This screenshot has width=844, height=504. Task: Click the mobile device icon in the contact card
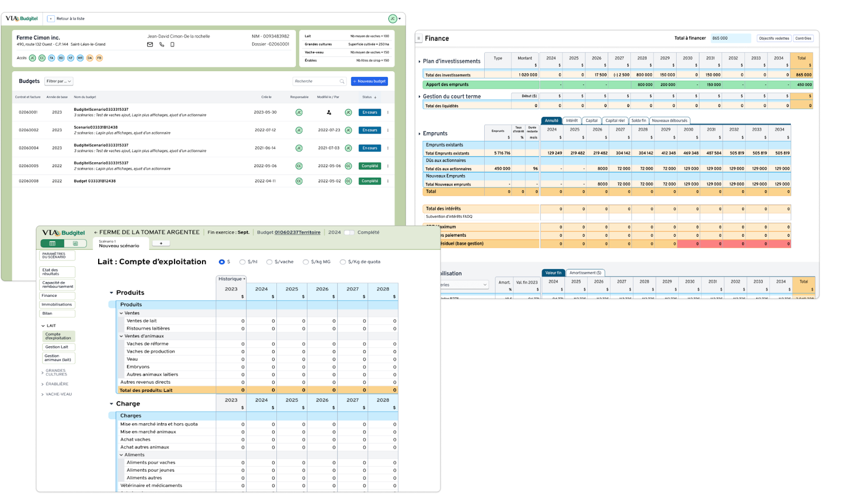click(x=172, y=45)
